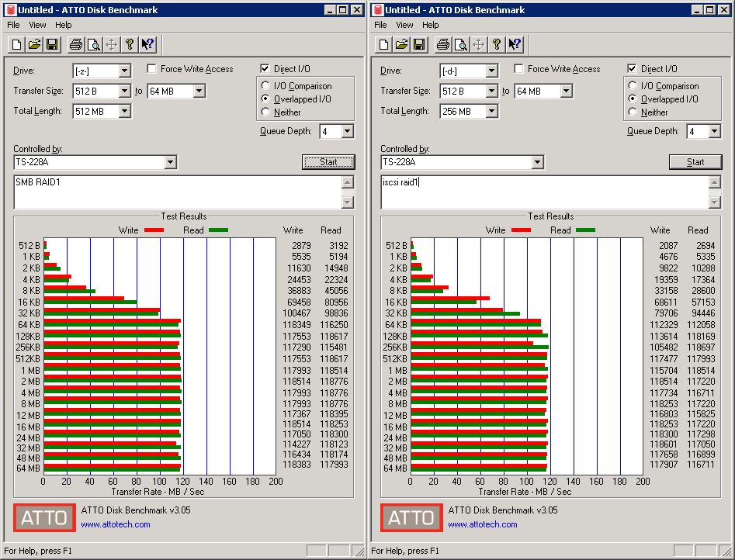
Task: Click description scrollbar up arrow, right window
Action: [715, 182]
